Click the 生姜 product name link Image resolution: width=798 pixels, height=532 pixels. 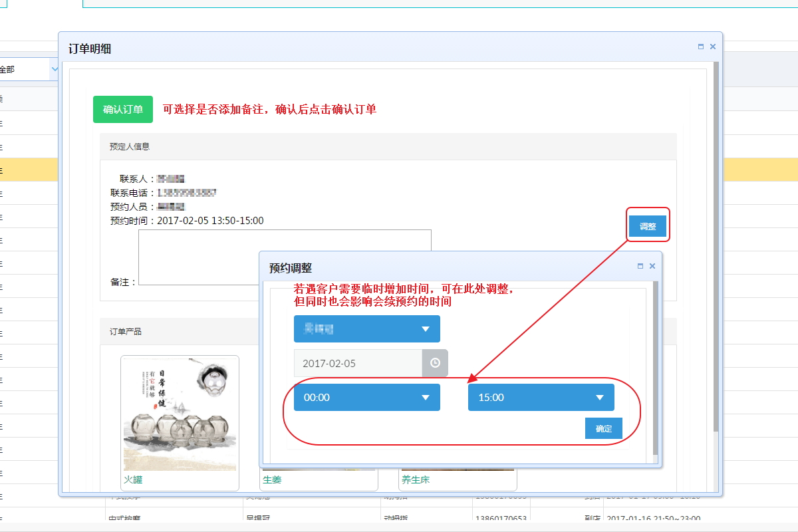pos(272,479)
